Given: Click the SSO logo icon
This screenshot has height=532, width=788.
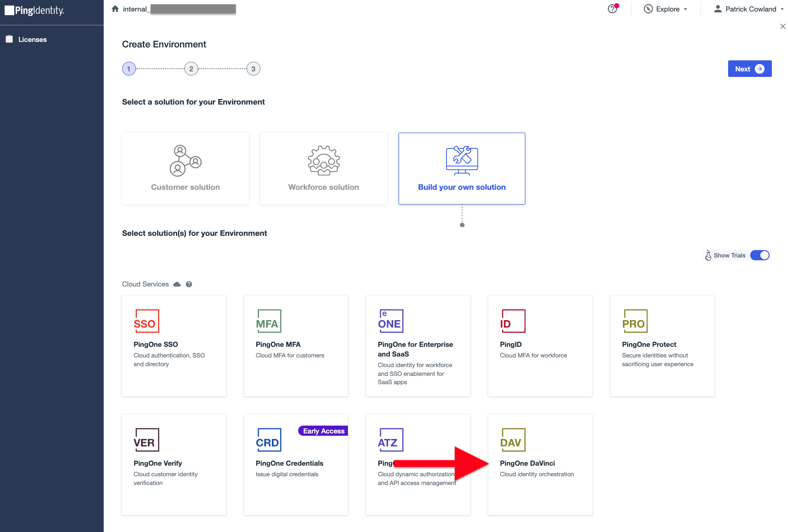Looking at the screenshot, I should click(x=146, y=321).
